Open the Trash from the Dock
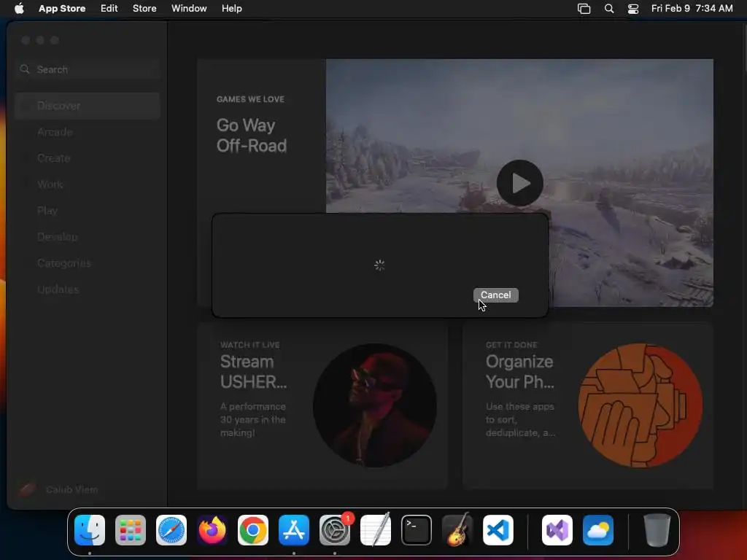The image size is (747, 560). (657, 530)
